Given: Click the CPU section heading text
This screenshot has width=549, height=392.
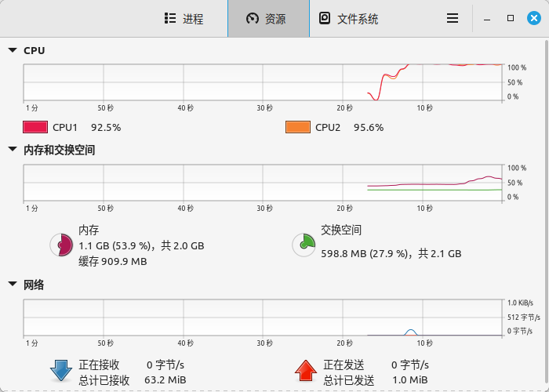Looking at the screenshot, I should [x=35, y=51].
